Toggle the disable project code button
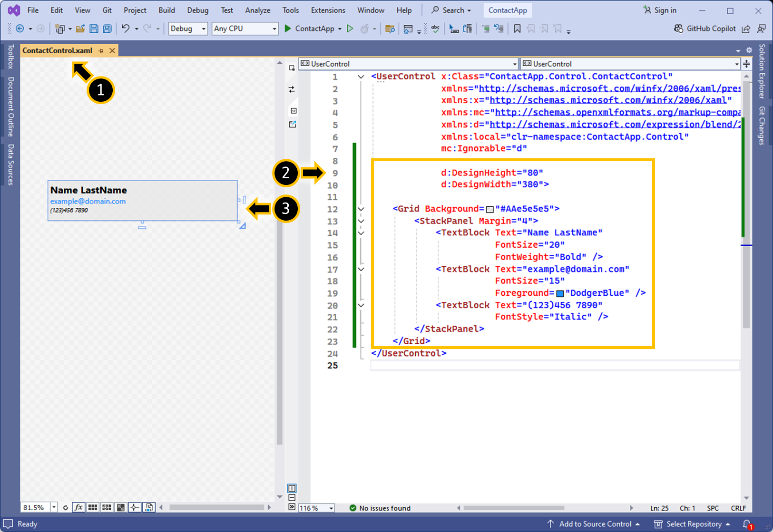 coord(149,507)
